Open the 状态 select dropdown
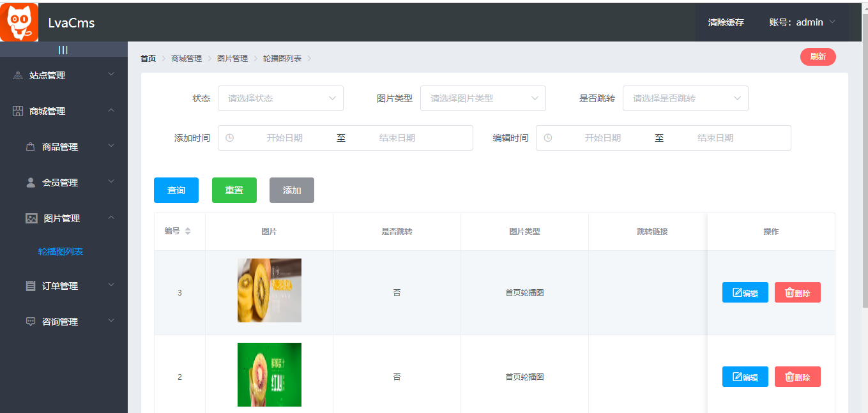The height and width of the screenshot is (413, 868). coord(280,98)
